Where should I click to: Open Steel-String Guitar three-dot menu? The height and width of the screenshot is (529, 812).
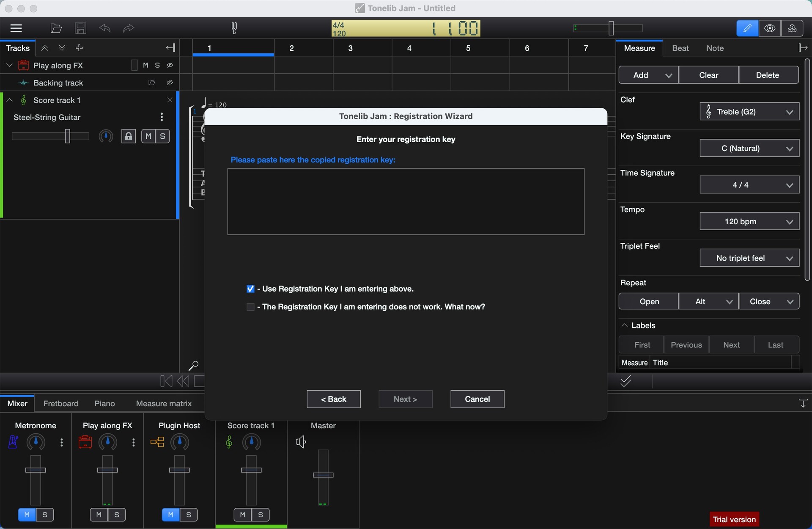pos(162,117)
